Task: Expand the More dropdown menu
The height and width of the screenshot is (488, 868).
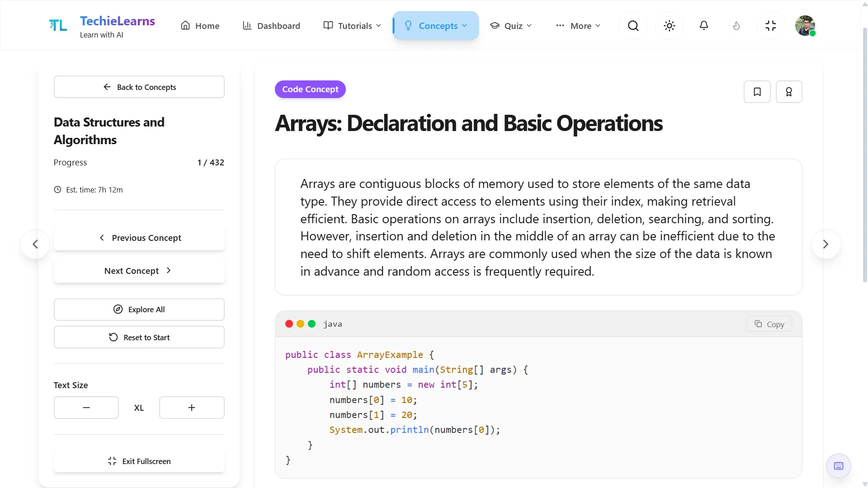Action: (x=578, y=26)
